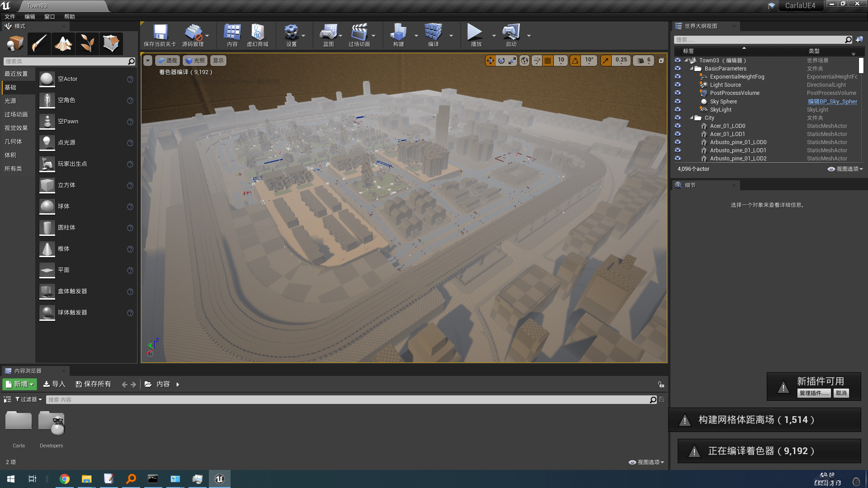Click the edit BP_Sky_Sphere link

832,102
